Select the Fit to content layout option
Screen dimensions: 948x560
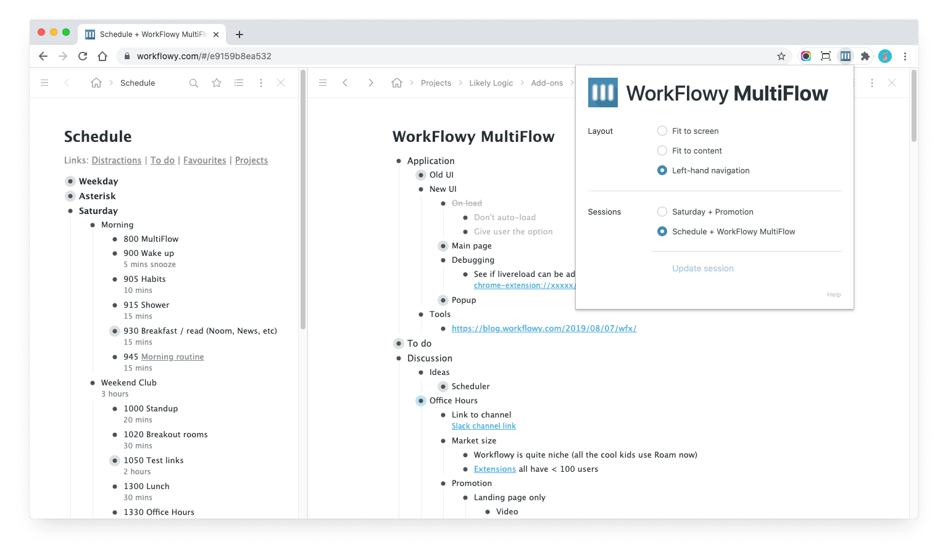(x=662, y=150)
